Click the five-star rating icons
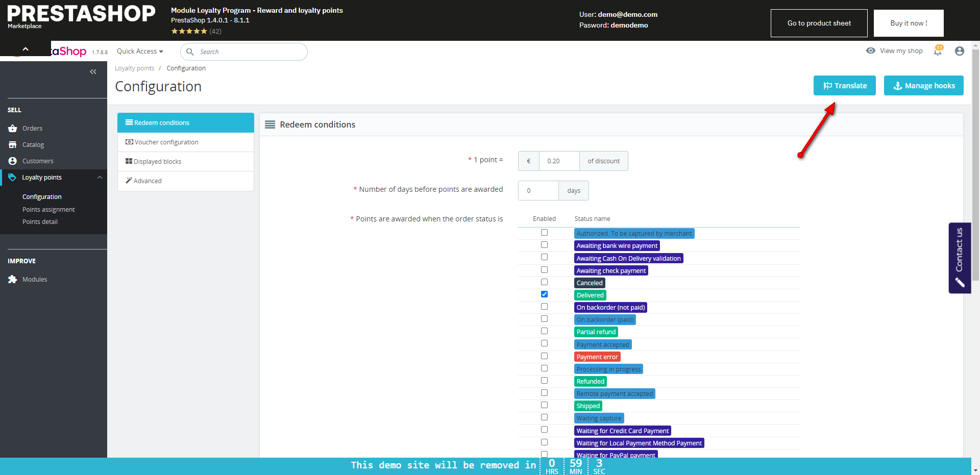Image resolution: width=980 pixels, height=475 pixels. [x=189, y=31]
